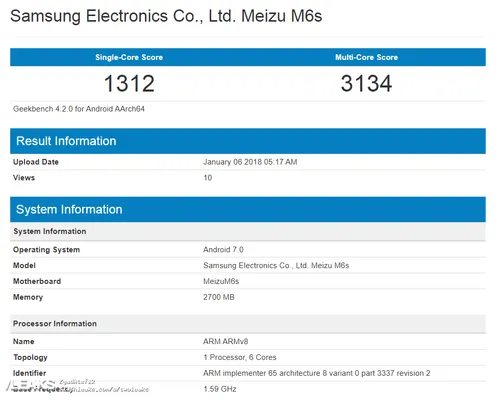Select the 'Topology' row label

tap(30, 358)
